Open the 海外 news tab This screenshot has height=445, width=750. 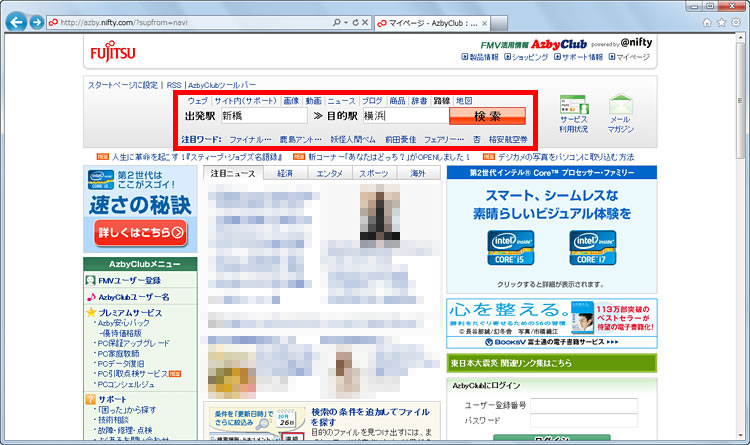[418, 173]
